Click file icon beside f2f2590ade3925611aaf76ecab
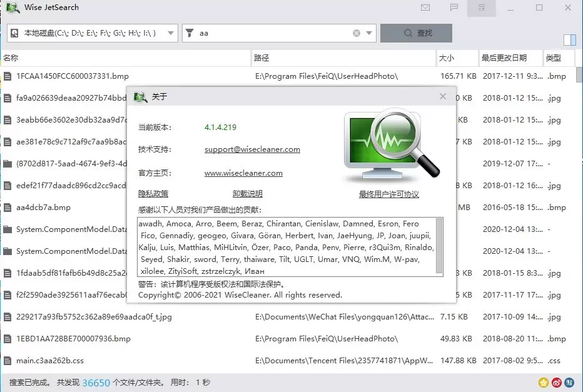This screenshot has width=583, height=392. tap(8, 295)
